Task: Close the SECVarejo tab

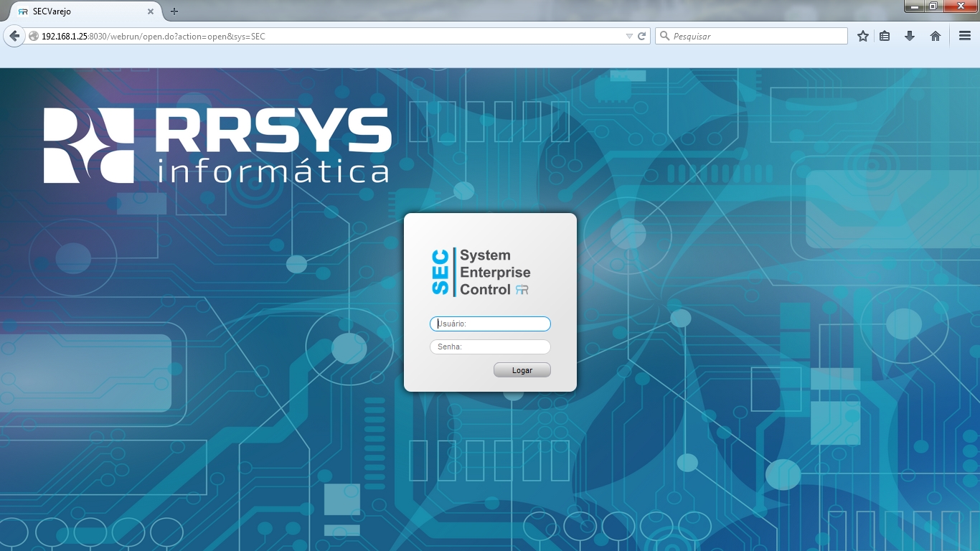Action: coord(151,11)
